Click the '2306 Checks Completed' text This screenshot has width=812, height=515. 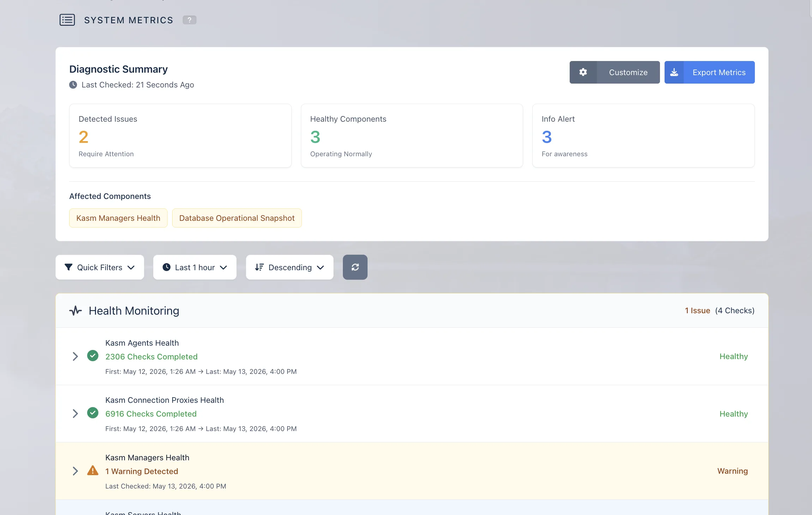[151, 357]
